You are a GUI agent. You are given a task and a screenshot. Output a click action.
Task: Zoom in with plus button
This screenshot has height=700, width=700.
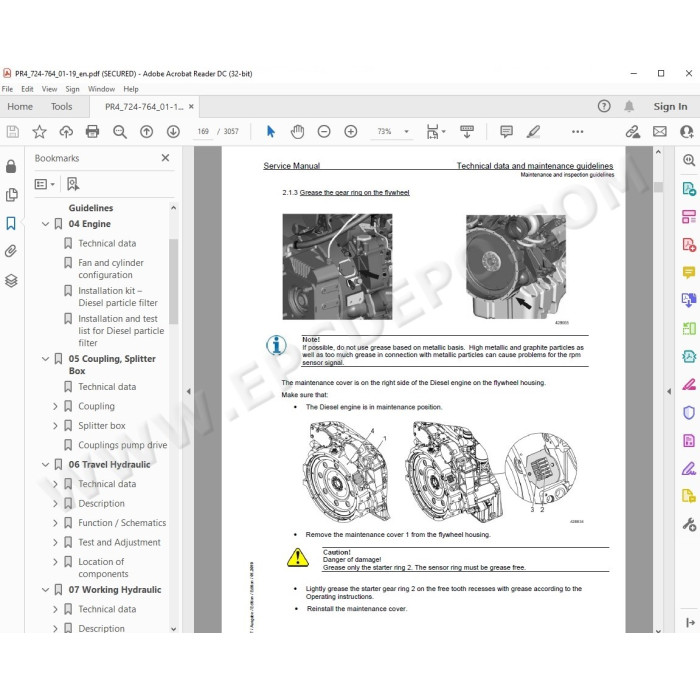pyautogui.click(x=351, y=132)
